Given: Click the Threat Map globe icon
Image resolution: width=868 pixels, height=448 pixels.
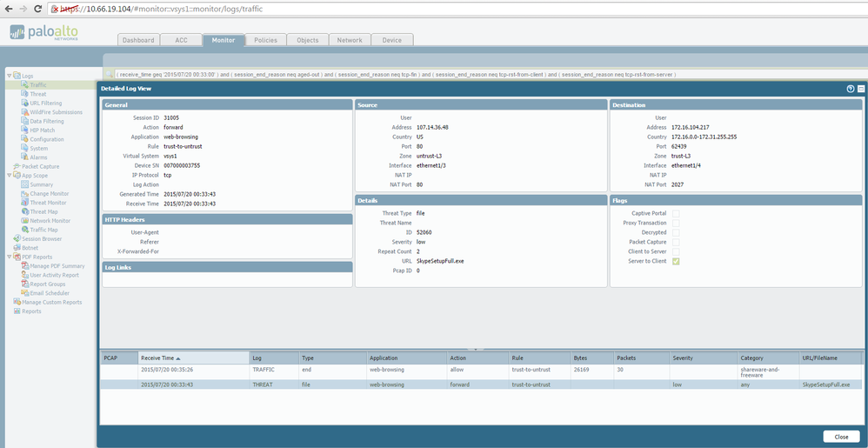Looking at the screenshot, I should (25, 211).
